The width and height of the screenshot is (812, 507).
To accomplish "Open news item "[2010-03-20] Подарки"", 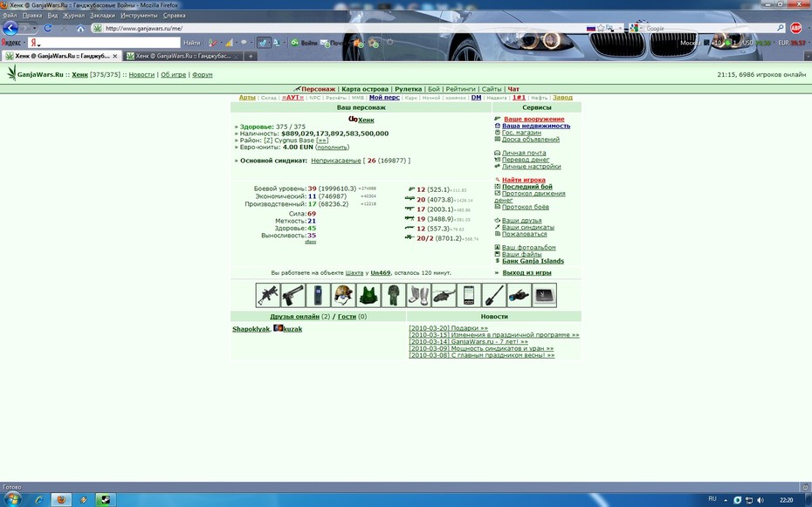I will (449, 328).
